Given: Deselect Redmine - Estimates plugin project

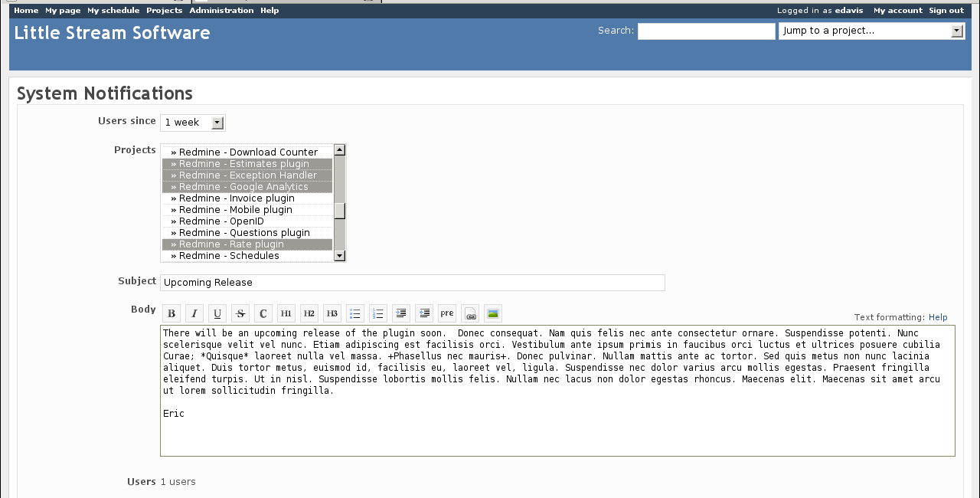Looking at the screenshot, I should coord(247,164).
